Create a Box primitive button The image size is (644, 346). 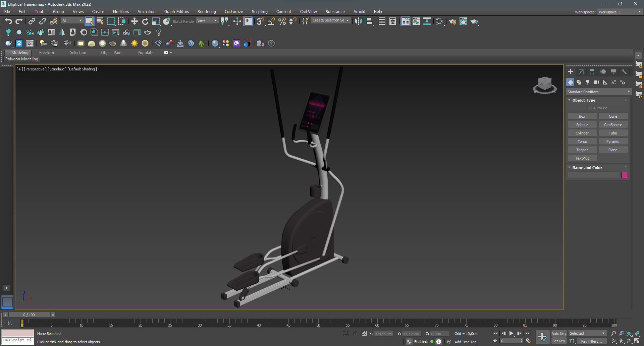582,116
